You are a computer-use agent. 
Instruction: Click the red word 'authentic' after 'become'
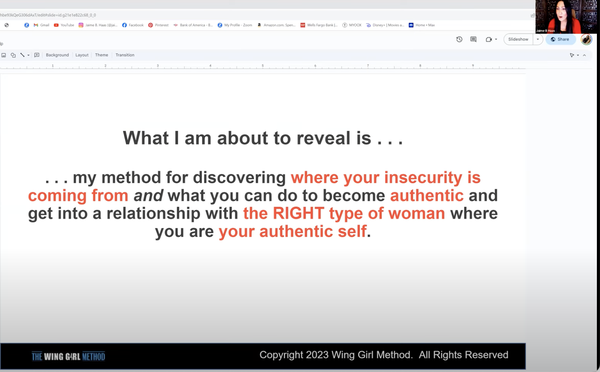coord(427,196)
